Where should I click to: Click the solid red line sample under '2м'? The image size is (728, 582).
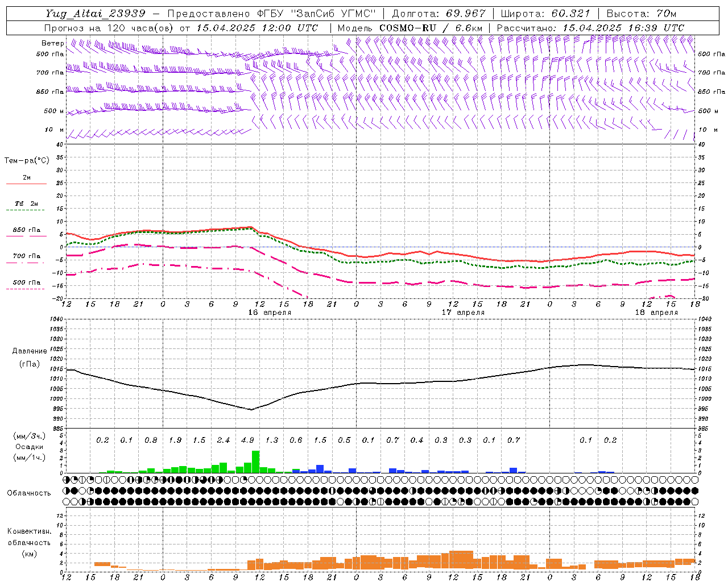tap(26, 184)
